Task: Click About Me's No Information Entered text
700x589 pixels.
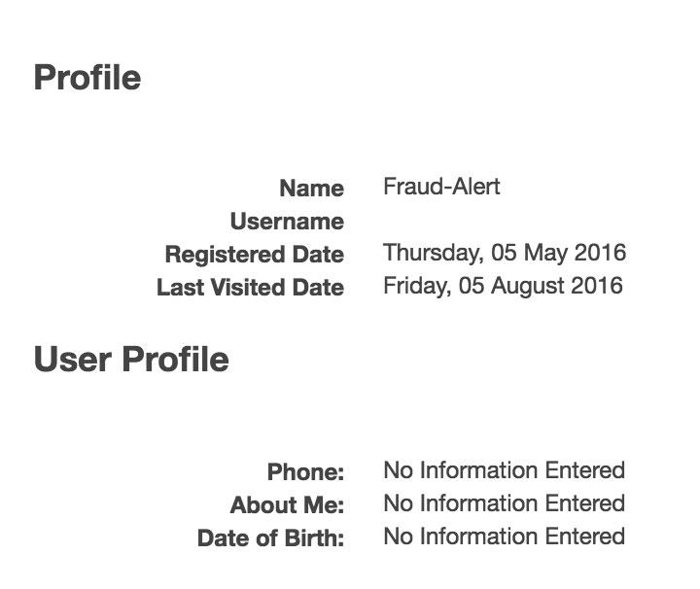Action: click(504, 504)
